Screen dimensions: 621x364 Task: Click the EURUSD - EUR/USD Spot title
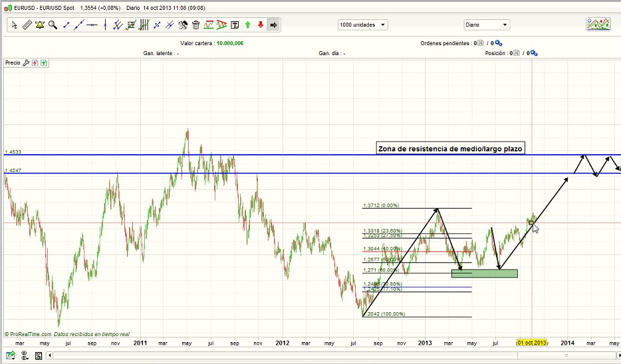45,8
